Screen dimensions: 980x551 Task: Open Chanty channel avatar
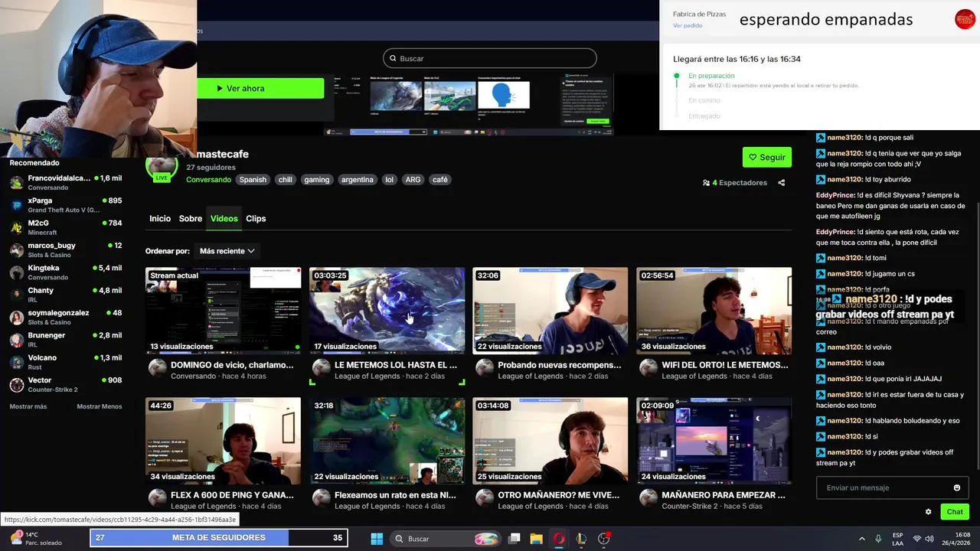(16, 295)
